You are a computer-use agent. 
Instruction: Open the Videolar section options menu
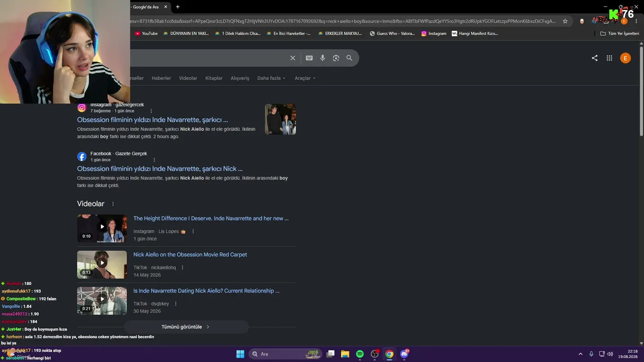[113, 204]
